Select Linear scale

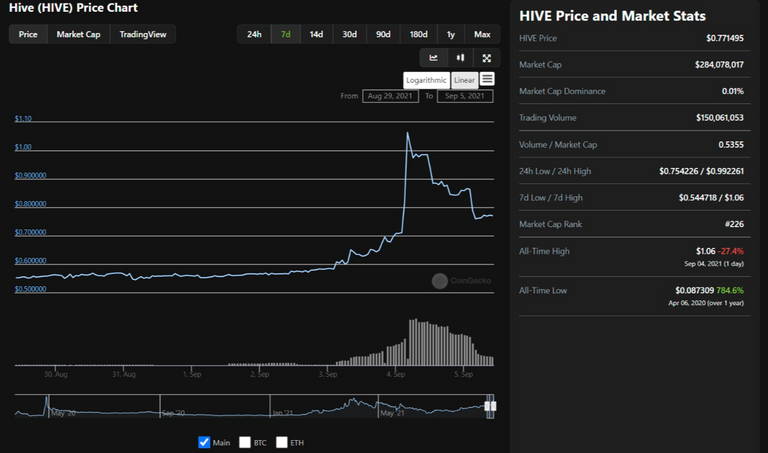[x=464, y=80]
